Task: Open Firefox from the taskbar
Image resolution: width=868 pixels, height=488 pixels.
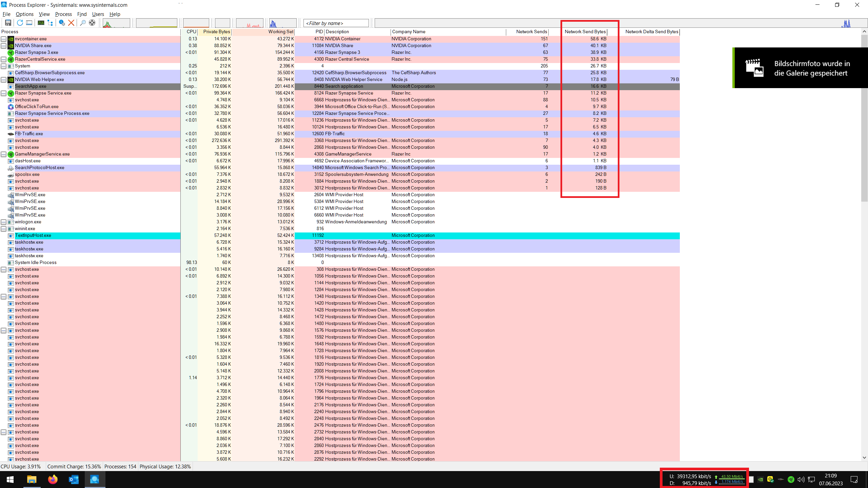Action: point(53,480)
